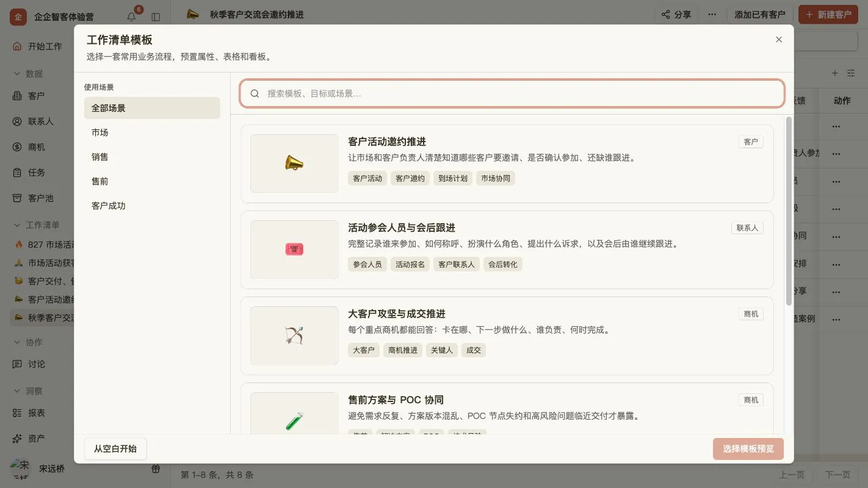Viewport: 868px width, 488px height.
Task: Close the 工作清单模板 dialog
Action: click(778, 40)
